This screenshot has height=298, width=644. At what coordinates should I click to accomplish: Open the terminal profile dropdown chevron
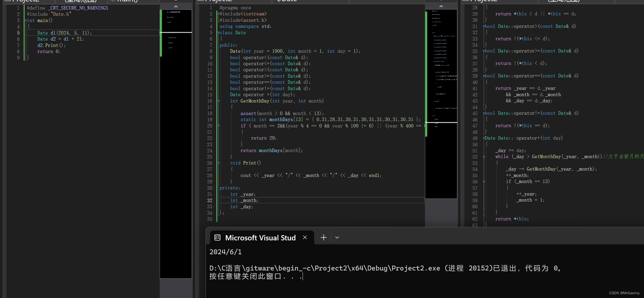pos(337,237)
